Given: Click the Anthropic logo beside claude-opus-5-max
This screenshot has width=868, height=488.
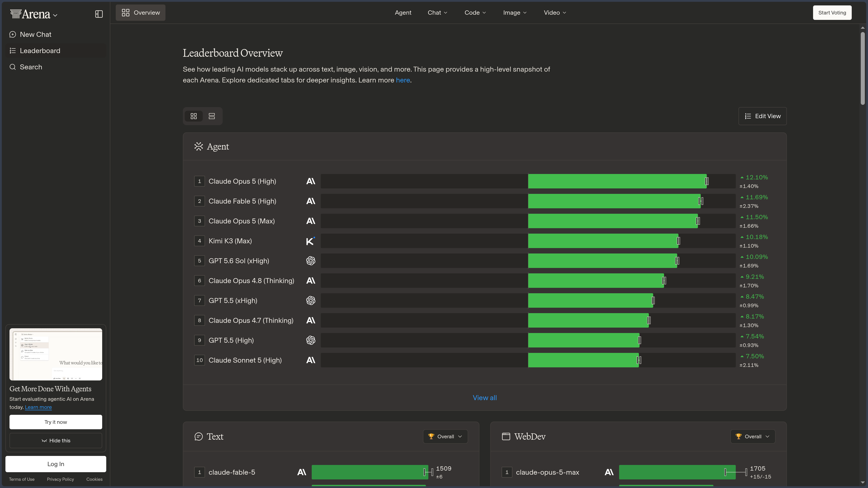Looking at the screenshot, I should [x=609, y=472].
